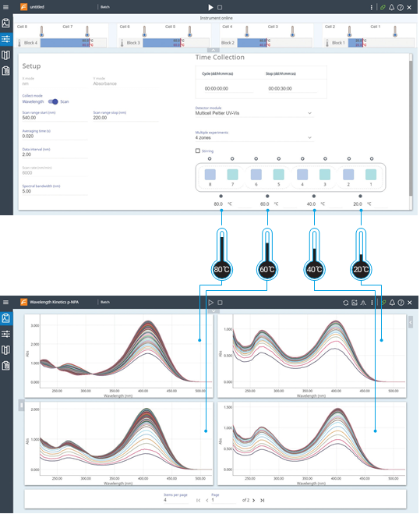Viewport: 420px width, 514px height.
Task: Click the Cell 5 thermometer probe icon
Action: [189, 31]
